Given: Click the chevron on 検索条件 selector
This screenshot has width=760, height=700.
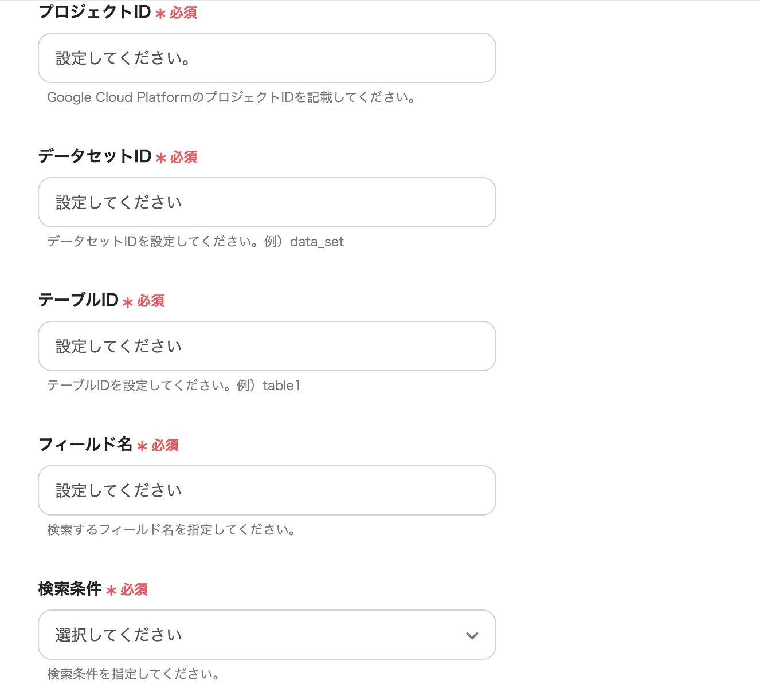Looking at the screenshot, I should 471,635.
